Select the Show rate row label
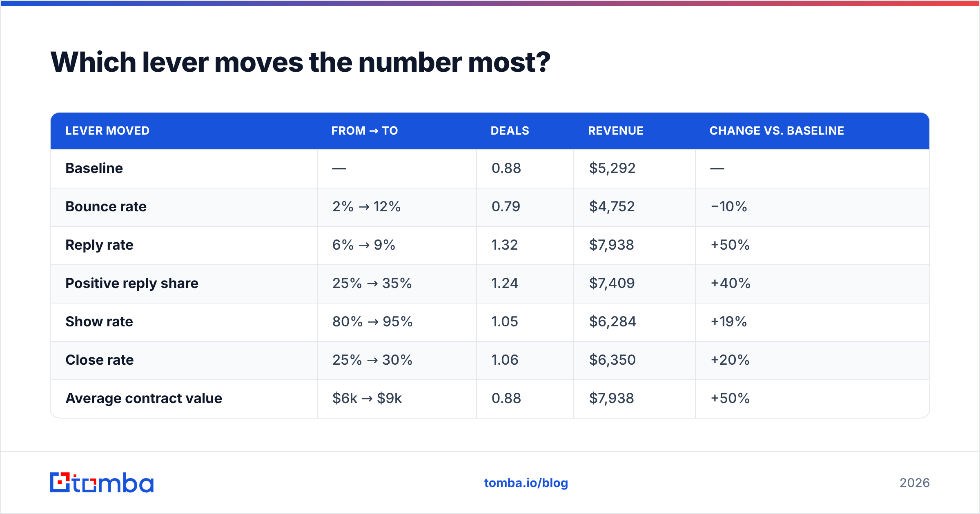Image resolution: width=980 pixels, height=514 pixels. [x=99, y=321]
